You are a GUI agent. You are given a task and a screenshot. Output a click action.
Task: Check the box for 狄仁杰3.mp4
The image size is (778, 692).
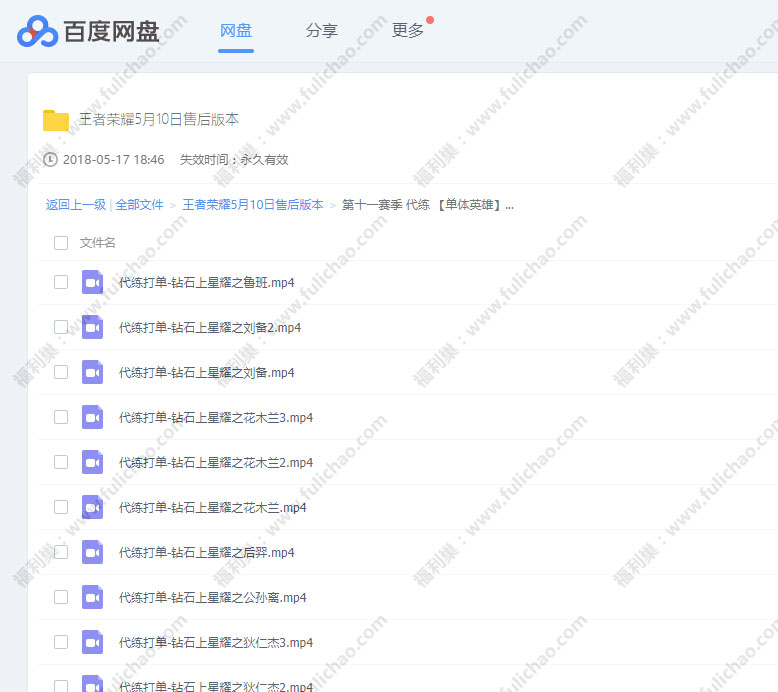[x=61, y=642]
